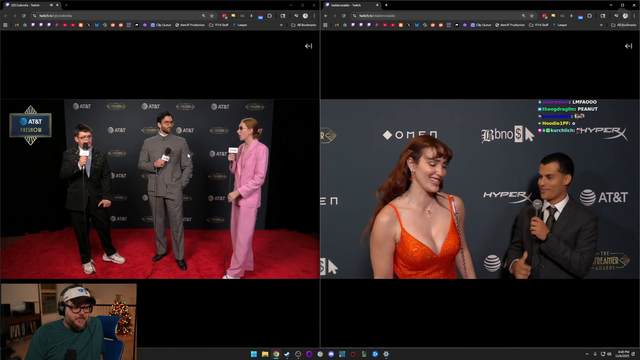Screen dimensions: 640x360
Task: Open a new tab in right window
Action: [386, 5]
